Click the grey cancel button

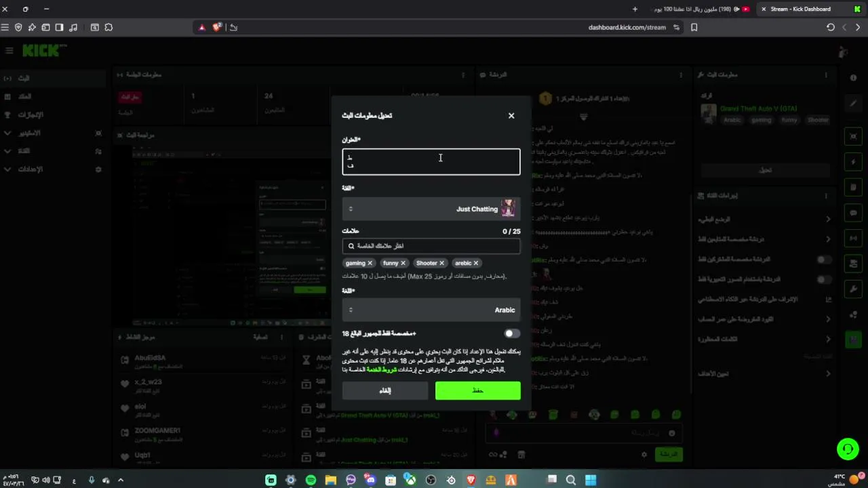click(x=385, y=390)
